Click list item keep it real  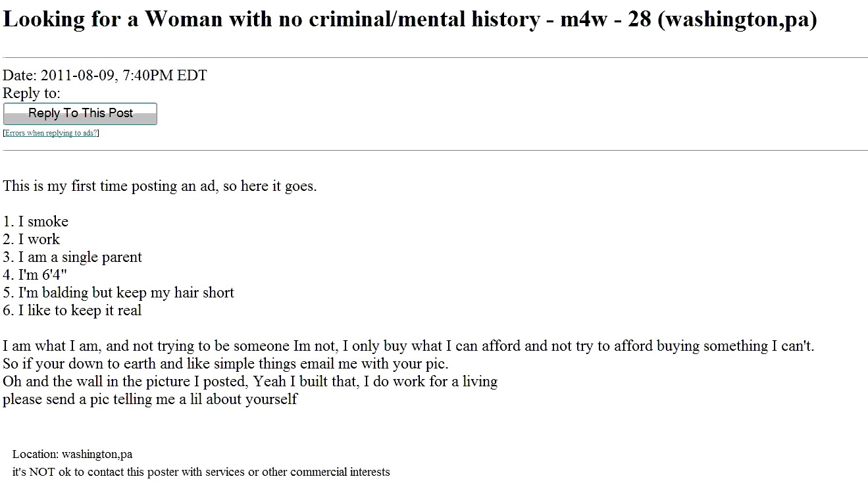[x=72, y=311]
